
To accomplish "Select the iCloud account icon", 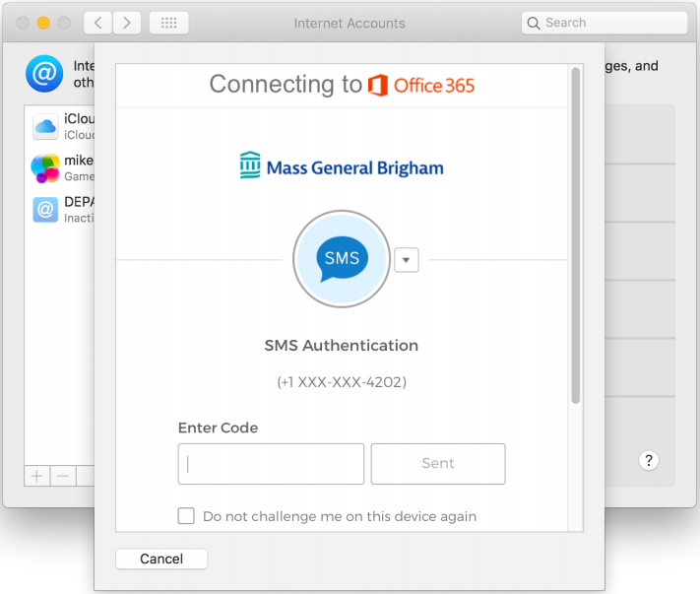I will tap(45, 126).
